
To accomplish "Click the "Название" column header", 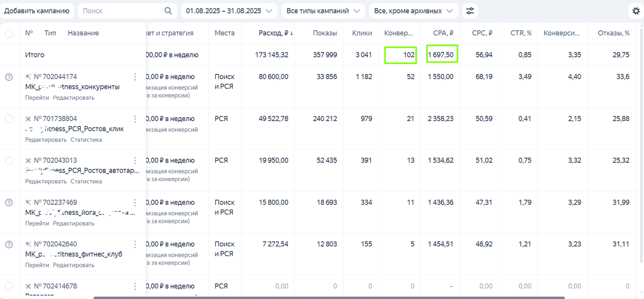I will click(83, 33).
